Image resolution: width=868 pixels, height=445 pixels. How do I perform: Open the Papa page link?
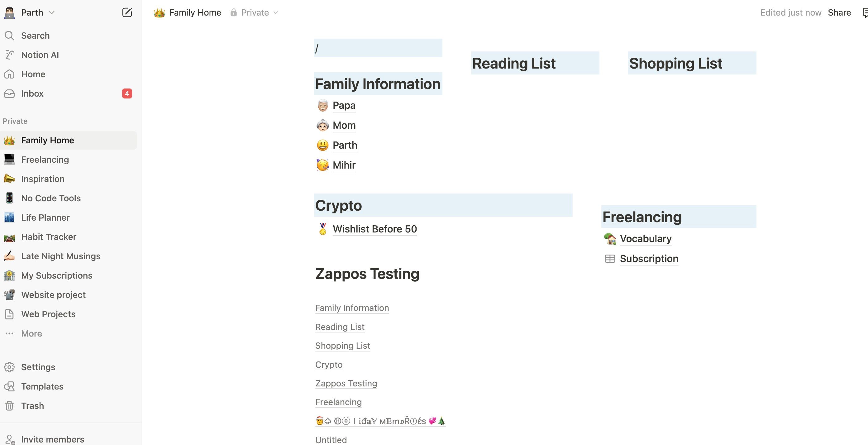344,105
